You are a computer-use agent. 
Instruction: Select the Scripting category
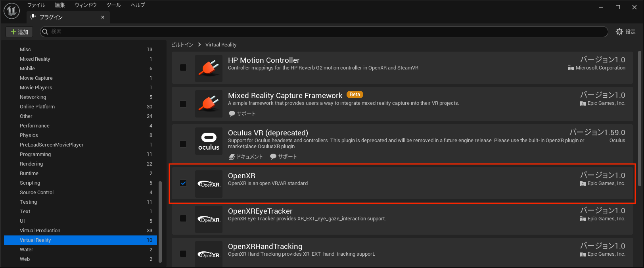click(80, 183)
